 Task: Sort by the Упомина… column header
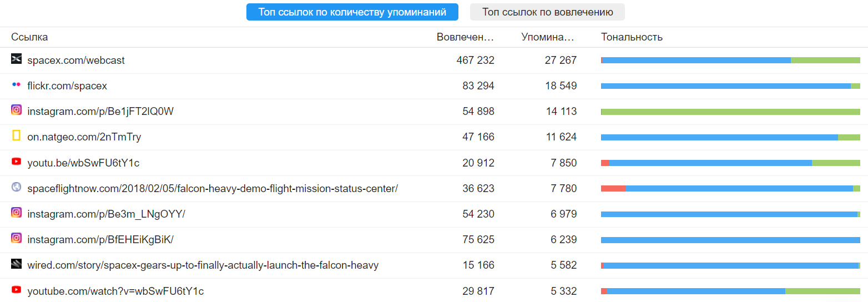point(548,37)
